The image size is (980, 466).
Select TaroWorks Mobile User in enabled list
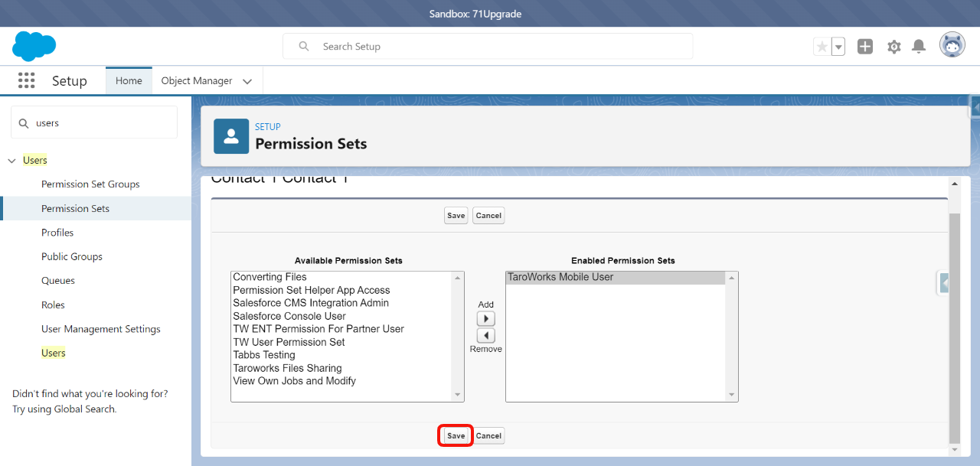click(560, 277)
